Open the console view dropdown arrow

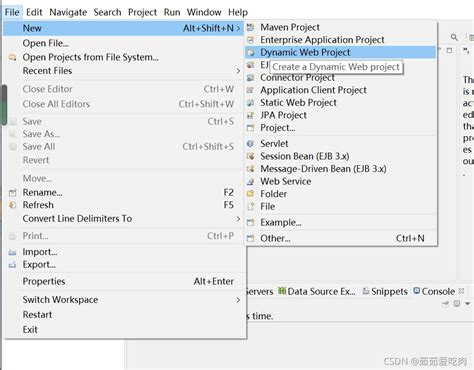[467, 304]
